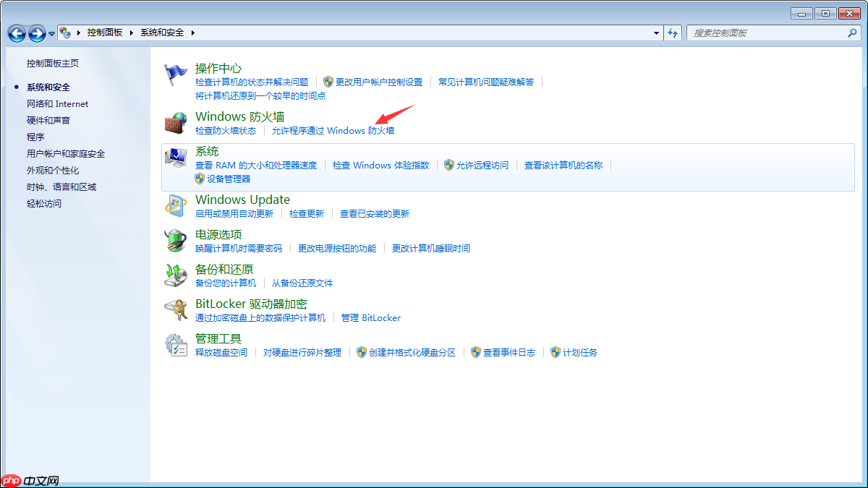The height and width of the screenshot is (488, 868).
Task: Click inside the 搜索控制面板 search box
Action: [767, 32]
